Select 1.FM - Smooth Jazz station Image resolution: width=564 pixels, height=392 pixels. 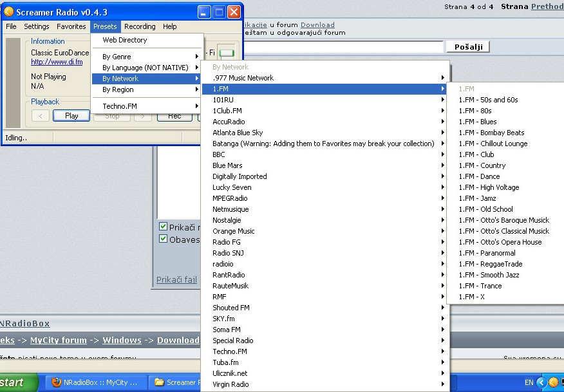(505, 275)
